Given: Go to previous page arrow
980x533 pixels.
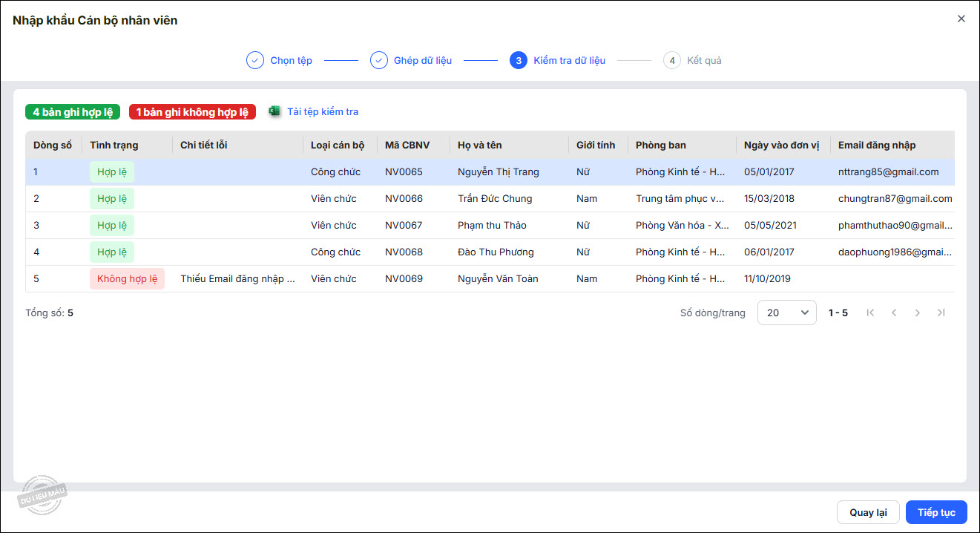Looking at the screenshot, I should pos(894,313).
